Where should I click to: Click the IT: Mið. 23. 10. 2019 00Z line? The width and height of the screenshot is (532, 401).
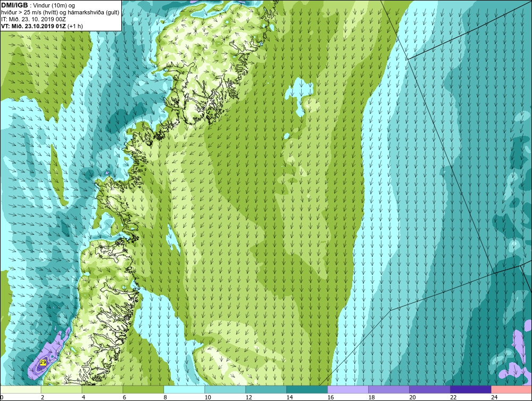pos(33,19)
